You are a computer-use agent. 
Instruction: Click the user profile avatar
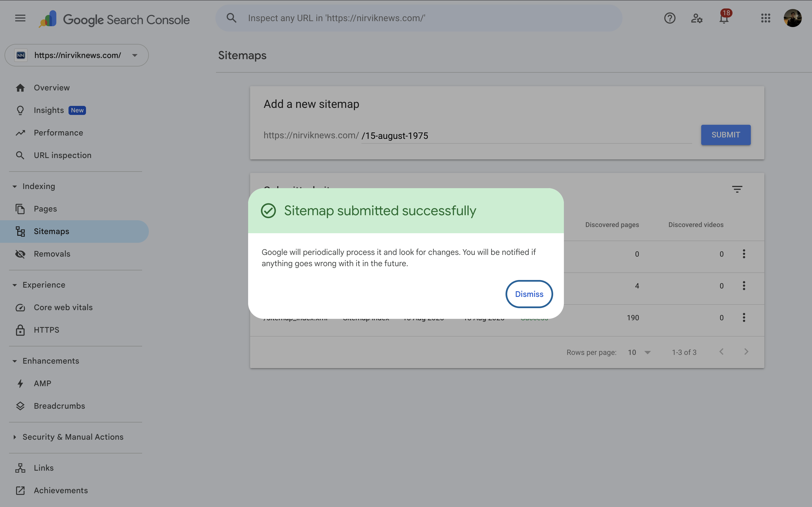(x=792, y=18)
